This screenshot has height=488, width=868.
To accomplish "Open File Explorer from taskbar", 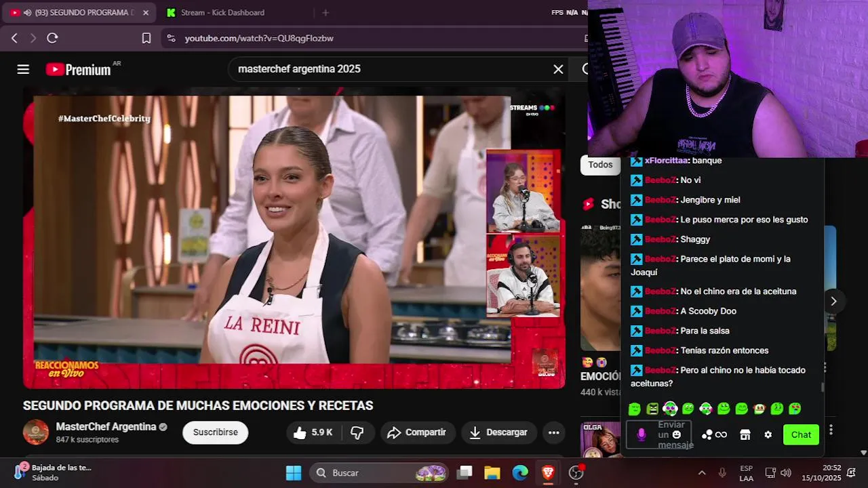I will (492, 472).
